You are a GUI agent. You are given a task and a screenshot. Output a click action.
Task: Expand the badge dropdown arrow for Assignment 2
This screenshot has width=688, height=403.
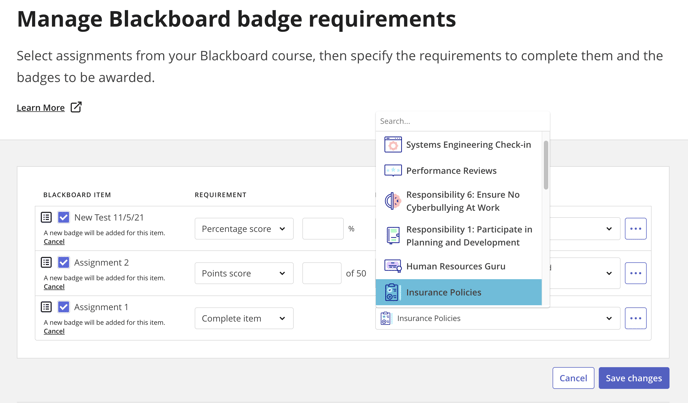[609, 273]
